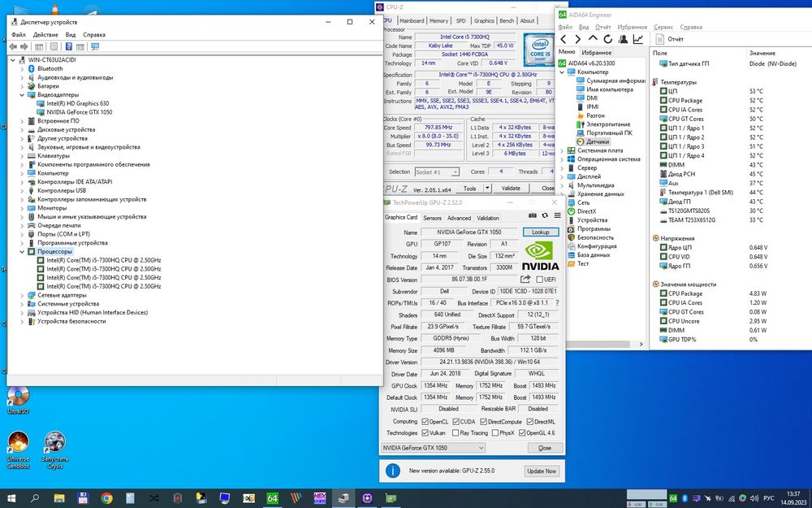
Task: Click Bluetooth tray icon
Action: tap(685, 499)
